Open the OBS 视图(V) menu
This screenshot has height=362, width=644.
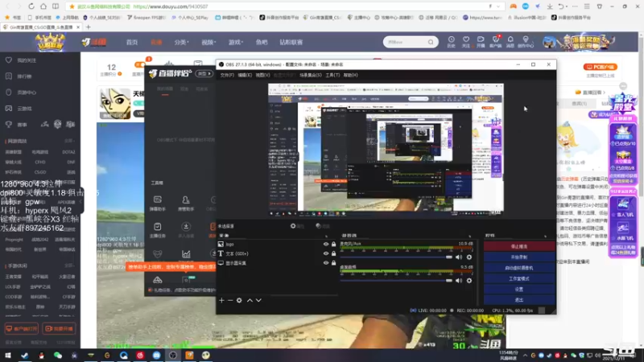(263, 75)
